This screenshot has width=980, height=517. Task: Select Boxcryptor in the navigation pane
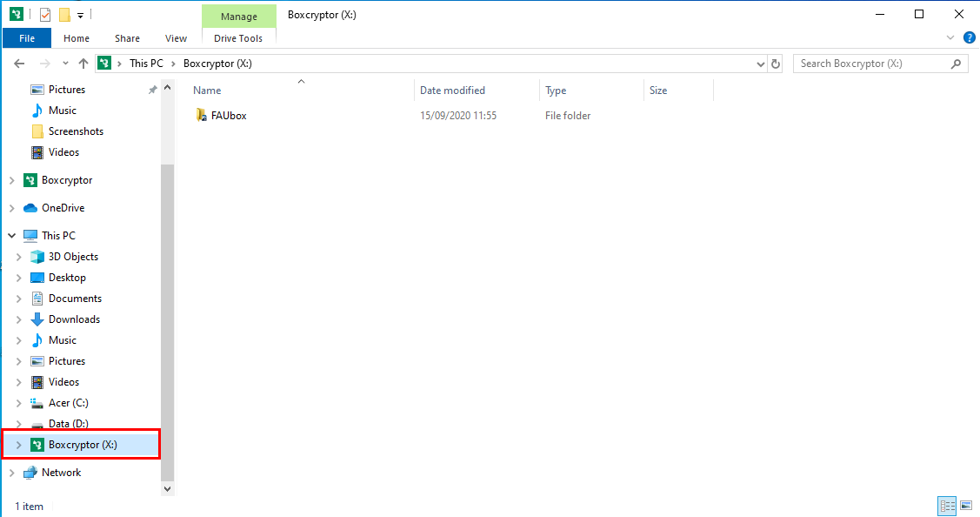tap(67, 180)
